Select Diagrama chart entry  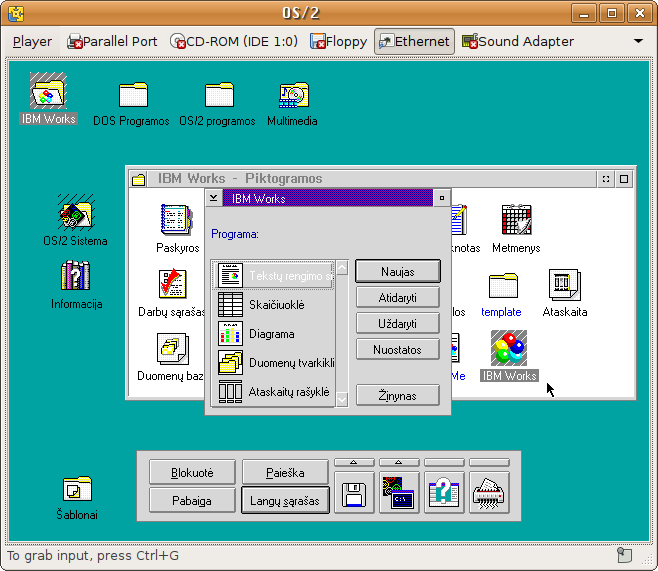[x=274, y=334]
